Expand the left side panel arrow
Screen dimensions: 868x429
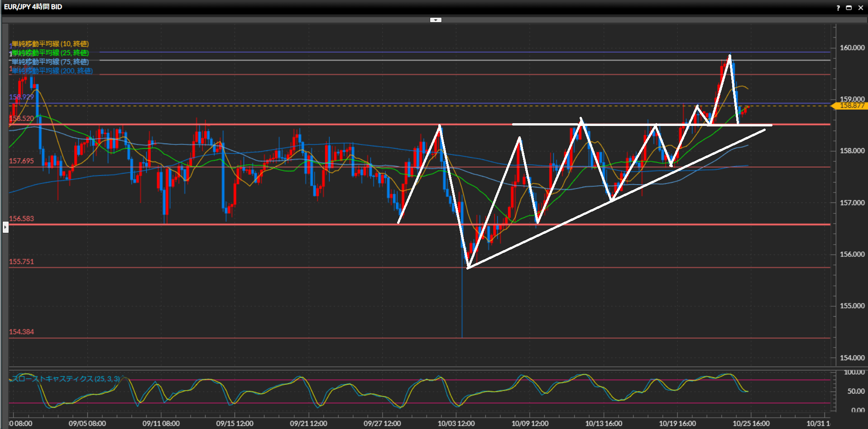5,227
